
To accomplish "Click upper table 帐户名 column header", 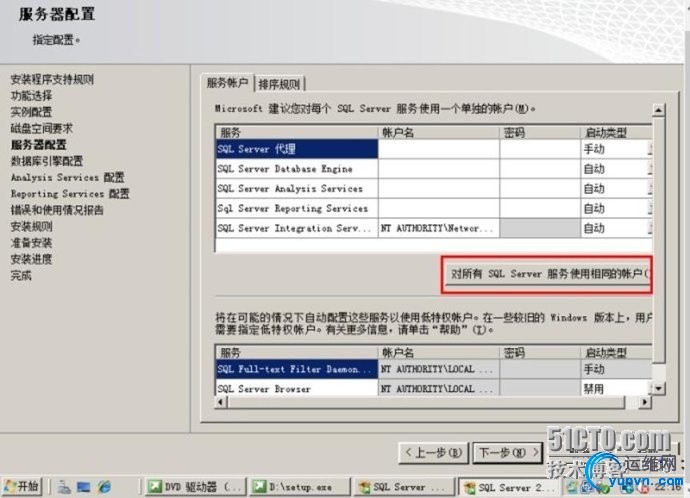I will [x=439, y=132].
